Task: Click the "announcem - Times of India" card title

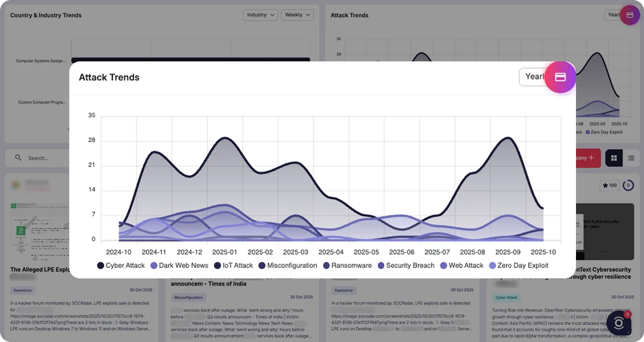Action: [208, 284]
